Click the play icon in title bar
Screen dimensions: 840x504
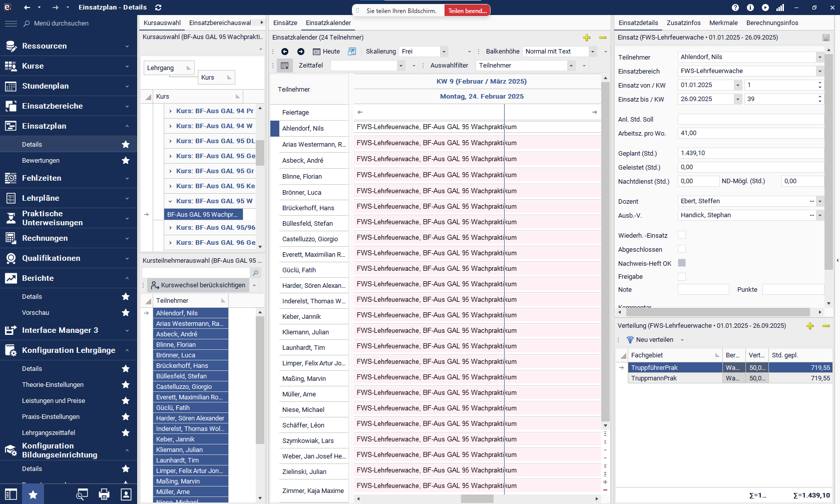tap(765, 8)
